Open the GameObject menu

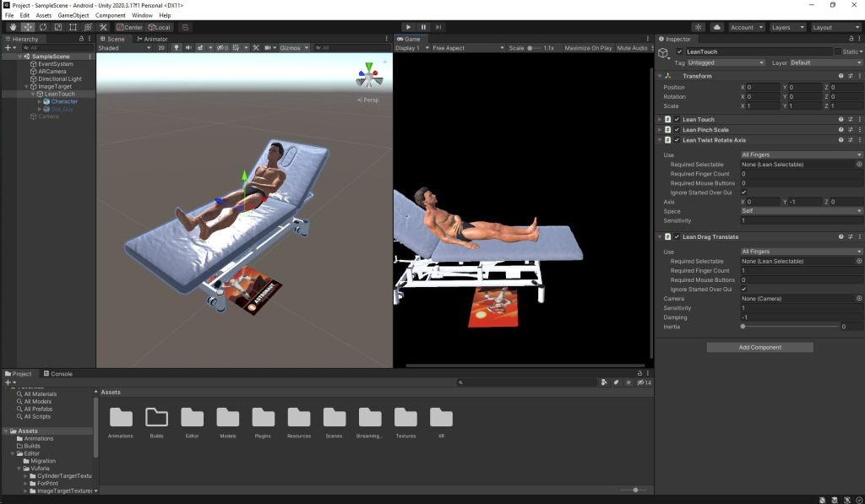[73, 15]
